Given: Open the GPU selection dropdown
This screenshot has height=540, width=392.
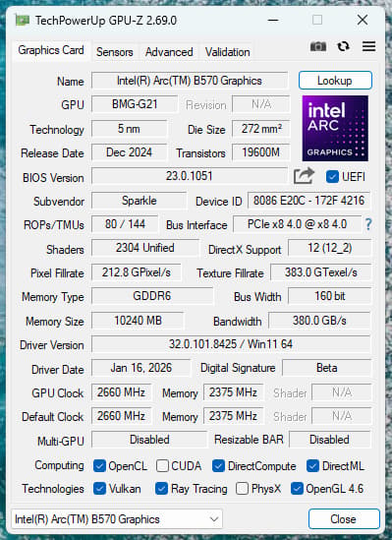Looking at the screenshot, I should pos(117,519).
